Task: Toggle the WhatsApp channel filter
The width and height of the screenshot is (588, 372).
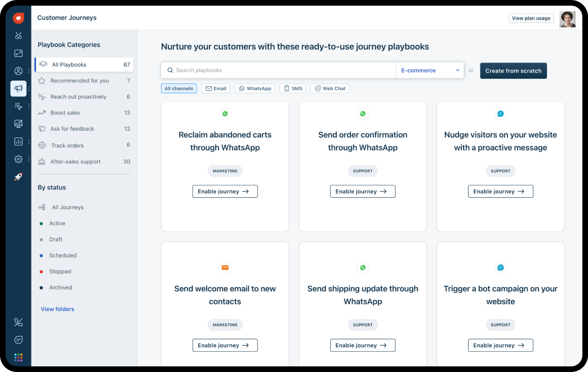Action: (x=255, y=88)
